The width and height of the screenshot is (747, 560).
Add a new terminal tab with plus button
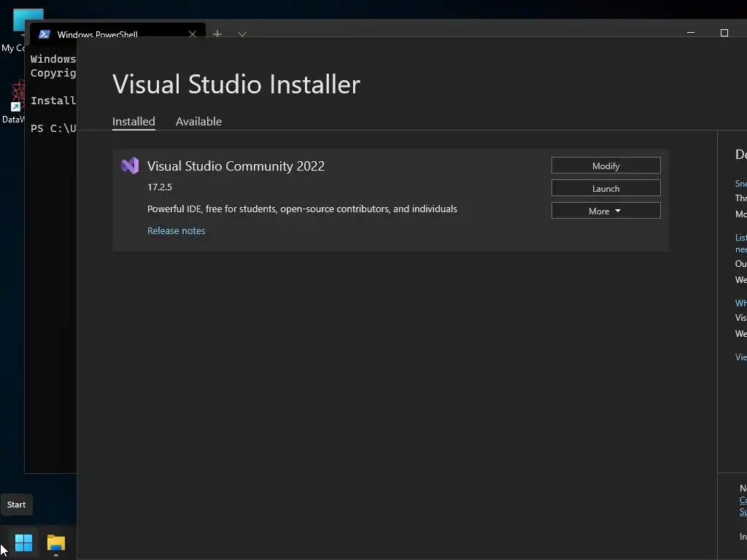click(217, 34)
